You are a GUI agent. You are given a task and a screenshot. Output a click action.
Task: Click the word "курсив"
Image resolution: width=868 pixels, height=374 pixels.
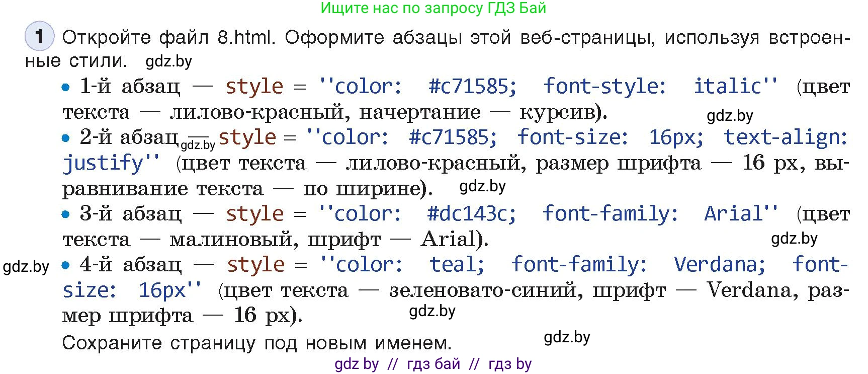point(557,112)
